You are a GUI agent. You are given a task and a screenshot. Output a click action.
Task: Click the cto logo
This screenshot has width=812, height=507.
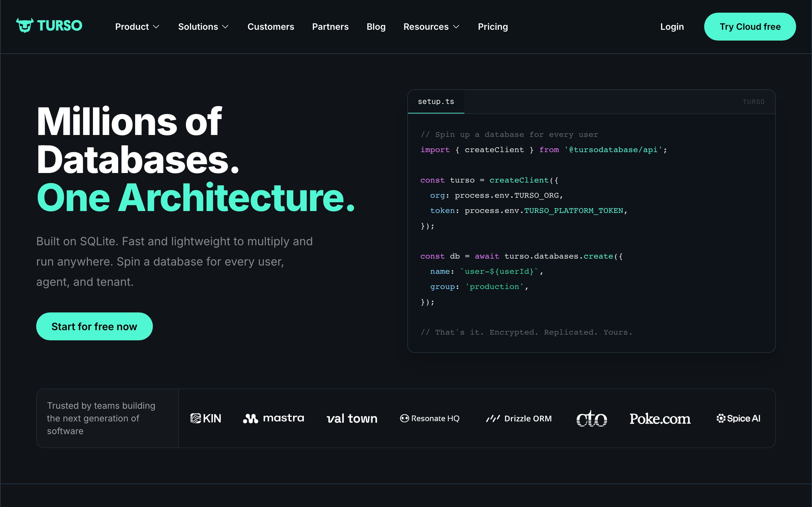point(592,418)
